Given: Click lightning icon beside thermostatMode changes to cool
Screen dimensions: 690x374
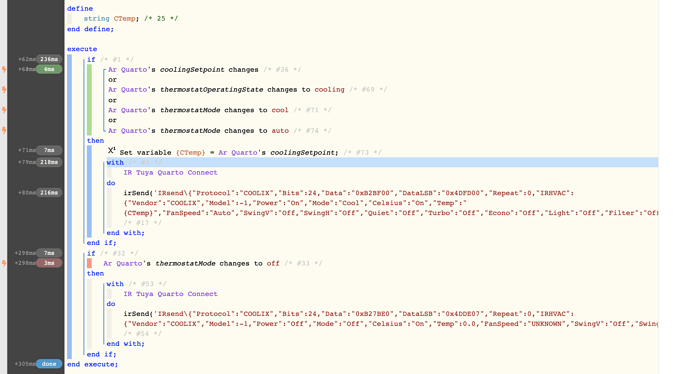Looking at the screenshot, I should pos(4,110).
